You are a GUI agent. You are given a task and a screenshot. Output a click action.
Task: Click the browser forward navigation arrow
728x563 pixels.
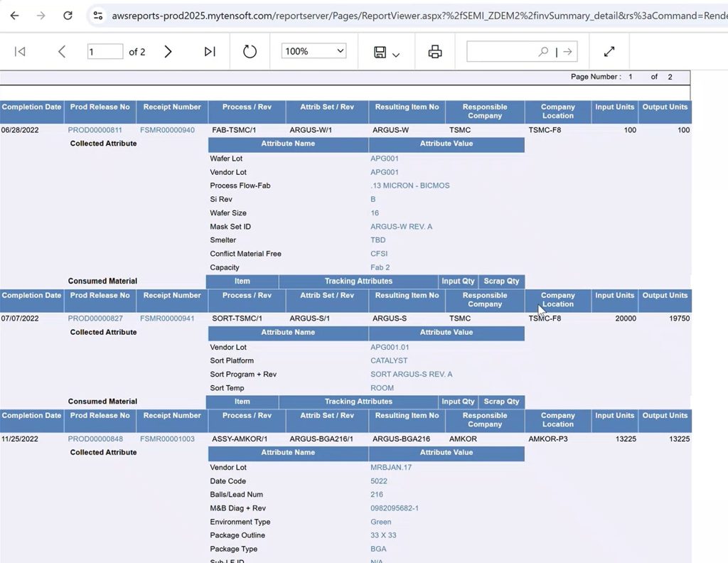41,15
